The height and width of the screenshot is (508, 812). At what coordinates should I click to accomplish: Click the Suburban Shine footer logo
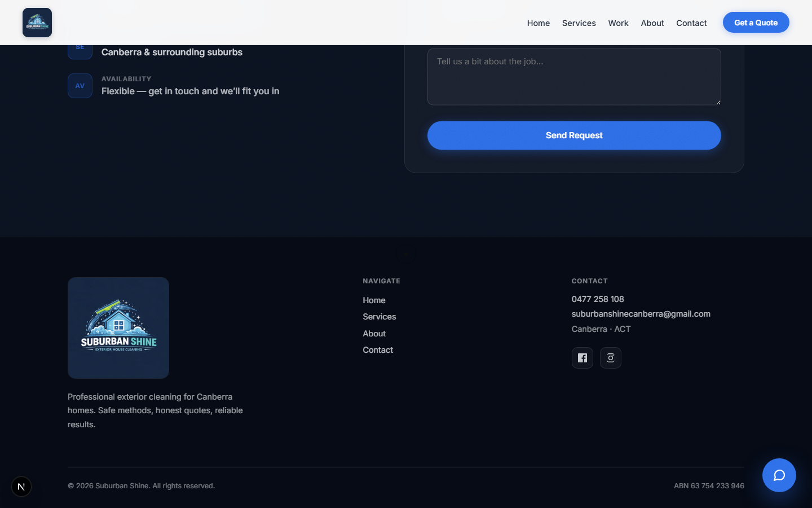[x=118, y=327]
